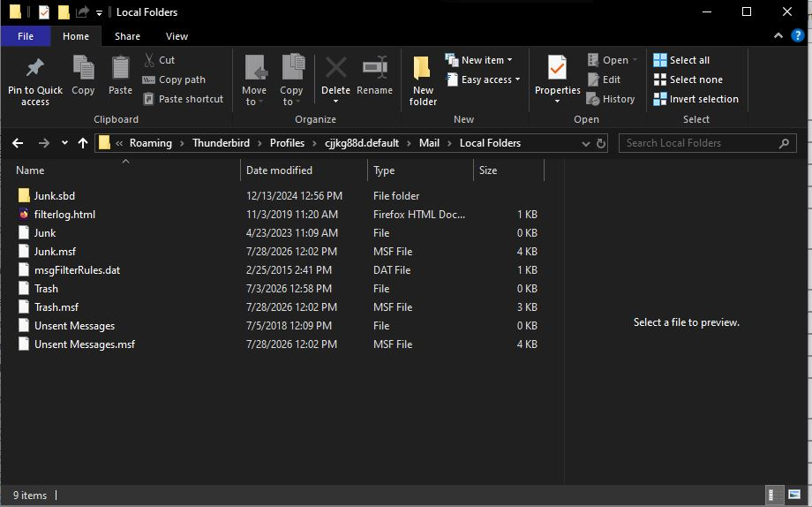
Task: Go back with the left arrow
Action: pyautogui.click(x=18, y=143)
